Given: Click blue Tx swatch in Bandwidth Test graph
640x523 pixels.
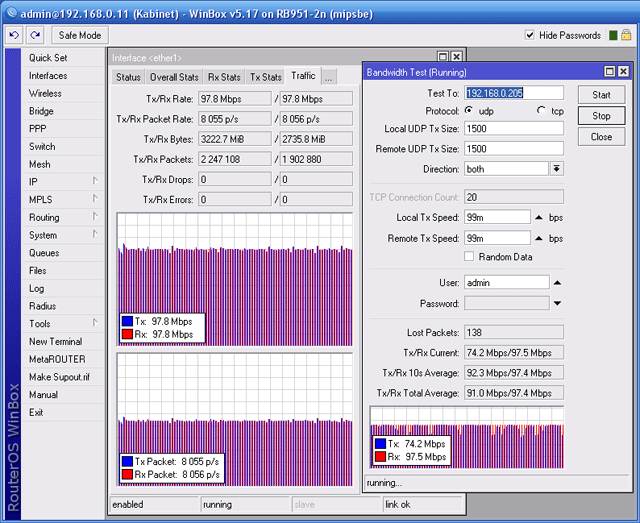Looking at the screenshot, I should 380,443.
